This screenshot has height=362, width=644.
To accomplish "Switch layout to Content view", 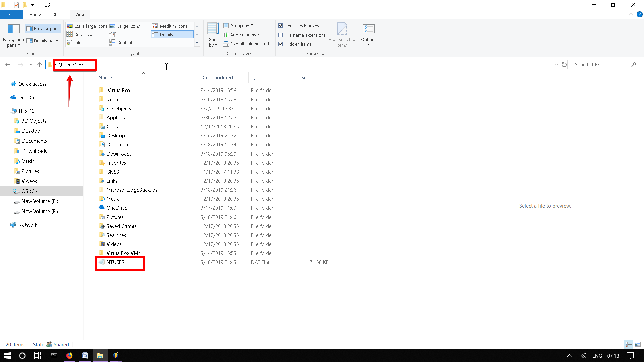I will tap(121, 42).
